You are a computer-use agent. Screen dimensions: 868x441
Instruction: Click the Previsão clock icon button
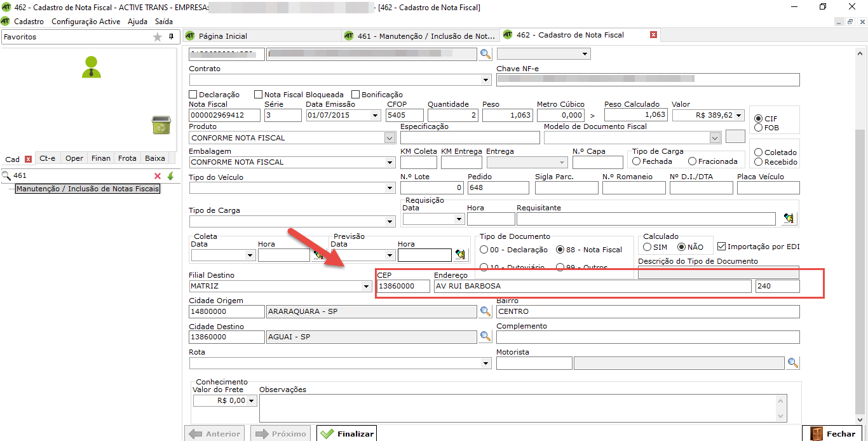pos(461,255)
